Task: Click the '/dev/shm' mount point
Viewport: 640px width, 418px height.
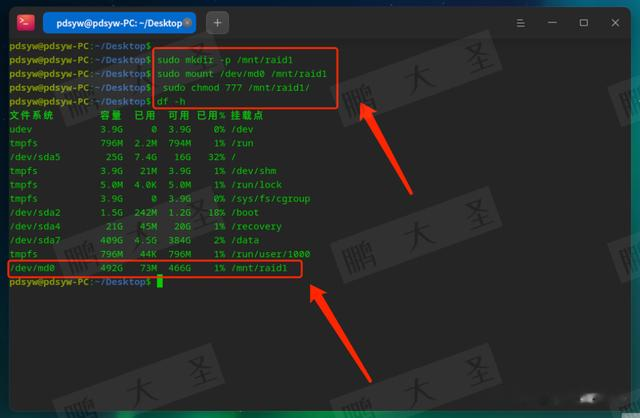Action: pyautogui.click(x=253, y=171)
